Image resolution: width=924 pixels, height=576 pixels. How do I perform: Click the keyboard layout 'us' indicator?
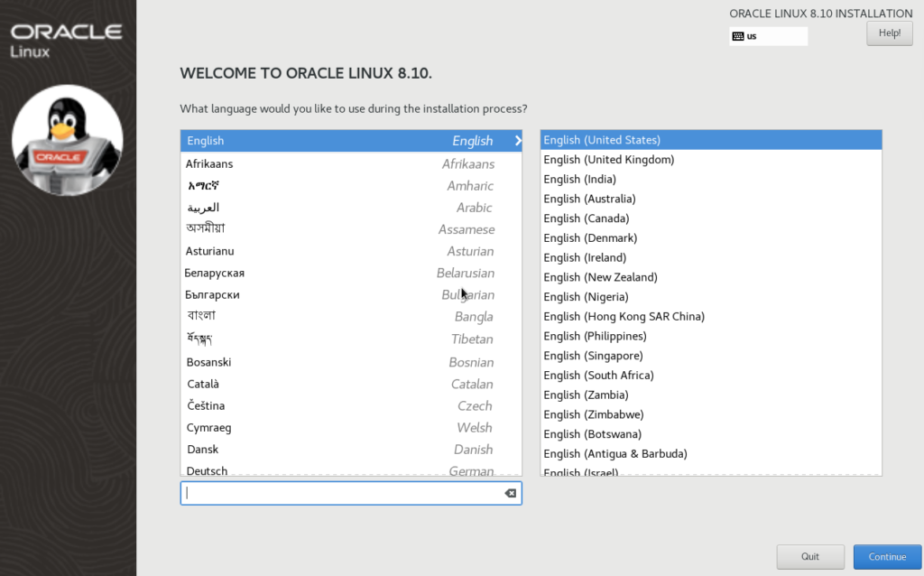tap(767, 36)
